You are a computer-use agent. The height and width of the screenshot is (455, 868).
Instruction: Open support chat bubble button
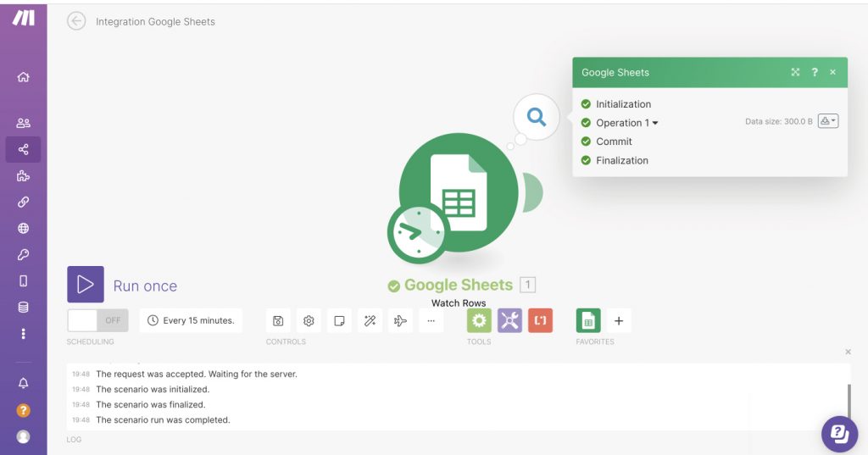pos(839,434)
